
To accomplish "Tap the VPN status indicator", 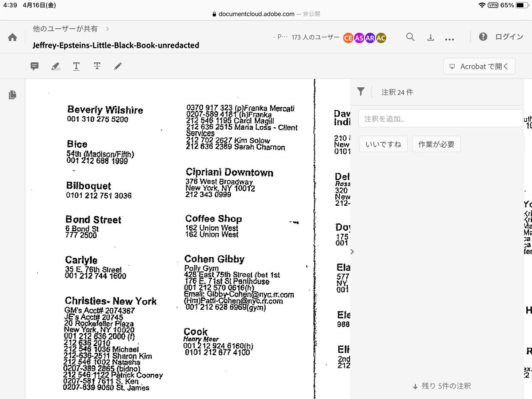I will click(493, 5).
